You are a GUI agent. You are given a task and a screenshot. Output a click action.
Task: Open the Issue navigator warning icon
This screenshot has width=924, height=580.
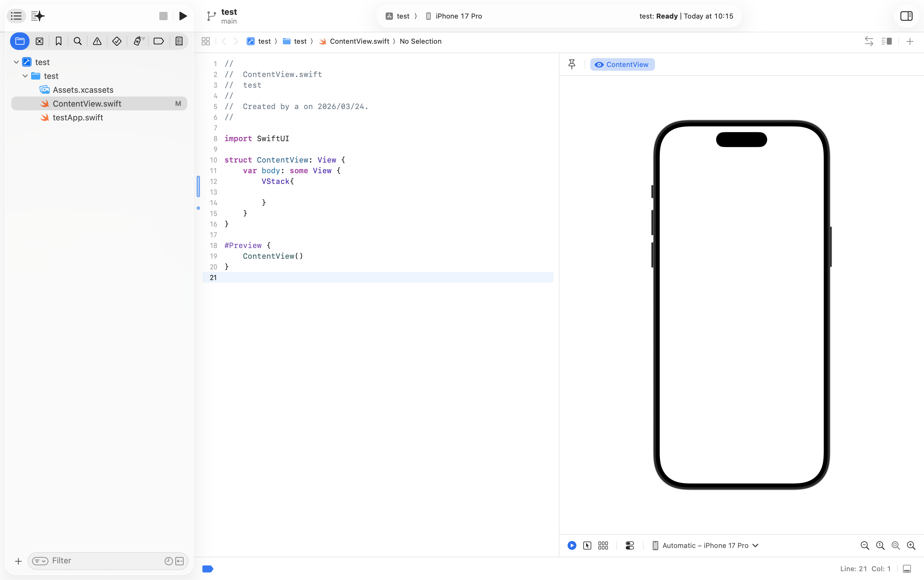pos(97,41)
